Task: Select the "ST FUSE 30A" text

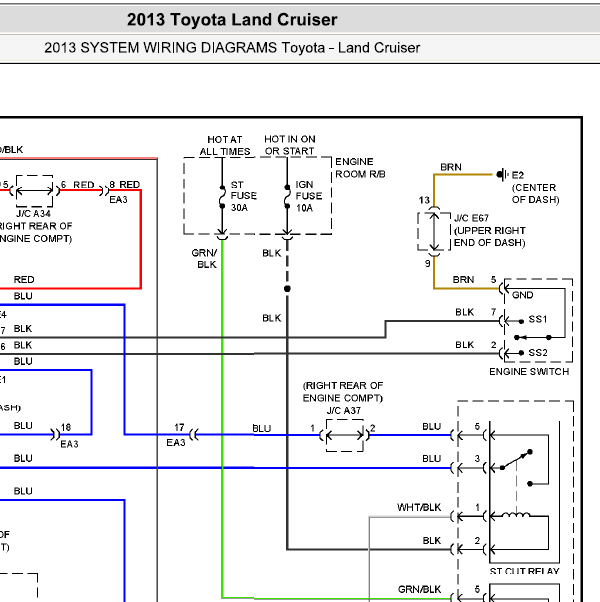Action: point(243,196)
